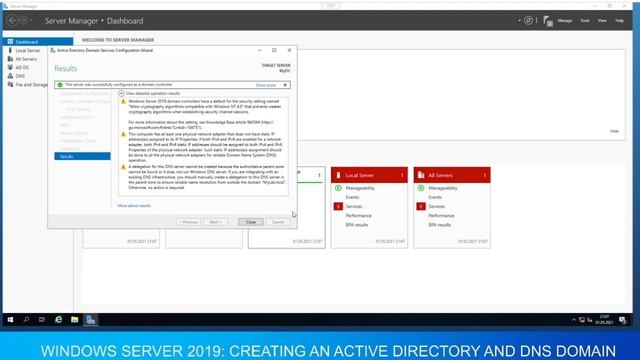Image resolution: width=640 pixels, height=360 pixels.
Task: Collapse 'View detailed operation results' section
Action: [x=121, y=93]
